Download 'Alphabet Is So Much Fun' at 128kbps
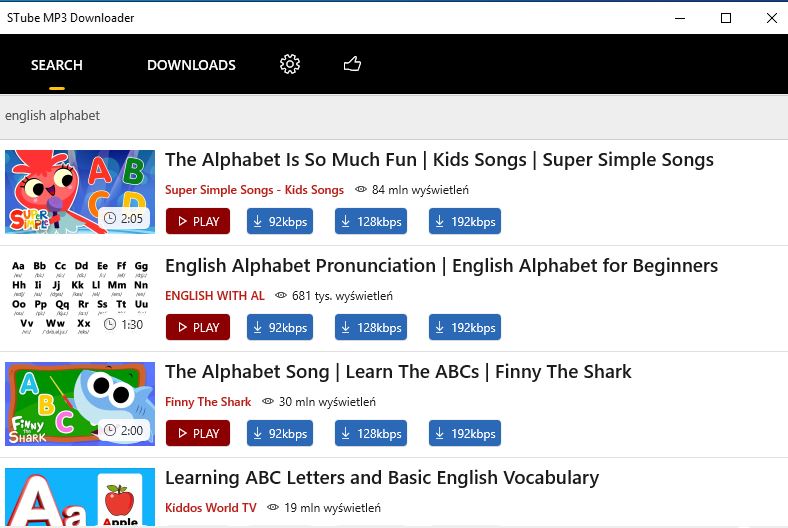788x528 pixels. pos(371,221)
